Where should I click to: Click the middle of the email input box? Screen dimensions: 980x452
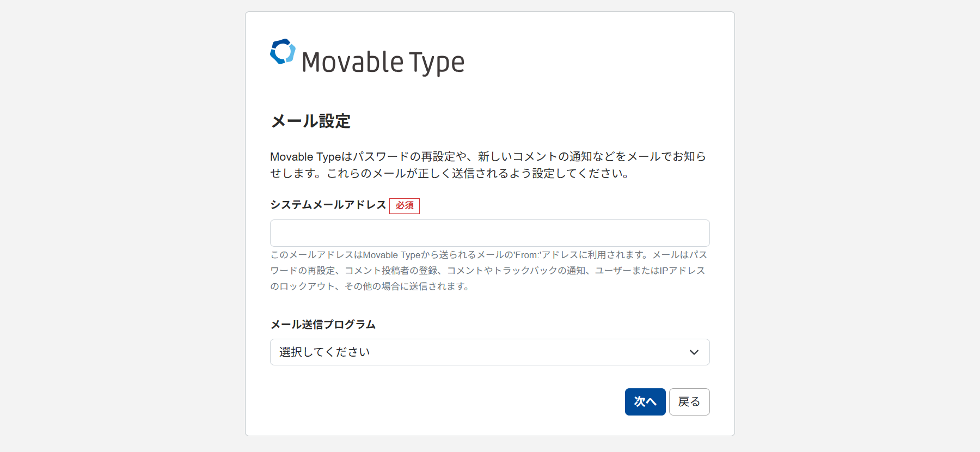[x=489, y=233]
